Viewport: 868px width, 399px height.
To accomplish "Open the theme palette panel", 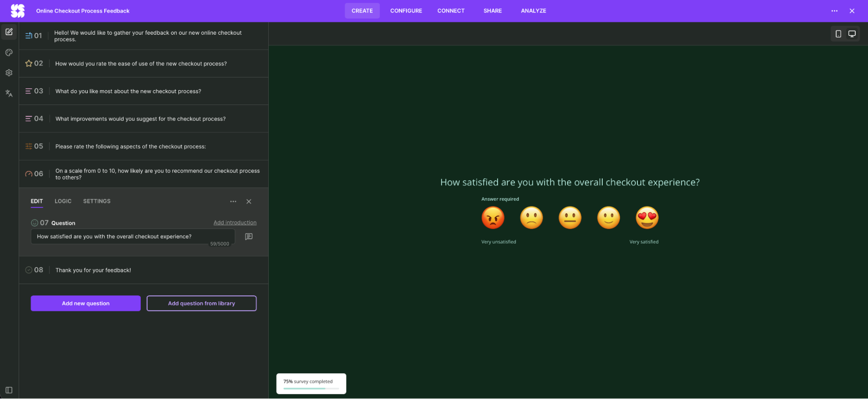I will pyautogui.click(x=9, y=52).
